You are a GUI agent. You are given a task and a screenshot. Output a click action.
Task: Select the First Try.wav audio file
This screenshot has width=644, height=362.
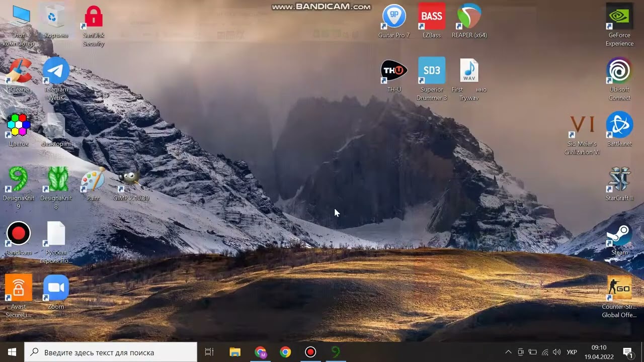tap(469, 79)
